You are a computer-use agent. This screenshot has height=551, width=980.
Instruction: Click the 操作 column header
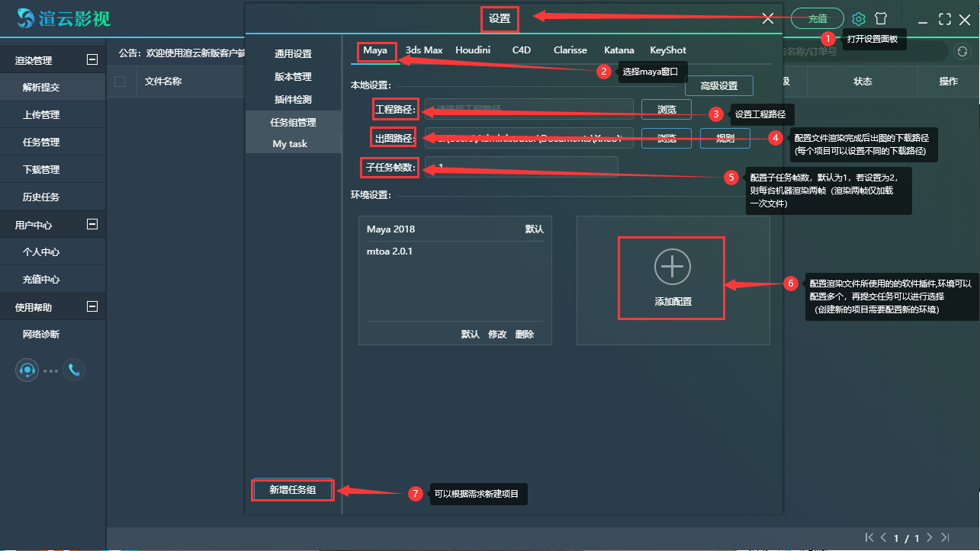click(949, 82)
